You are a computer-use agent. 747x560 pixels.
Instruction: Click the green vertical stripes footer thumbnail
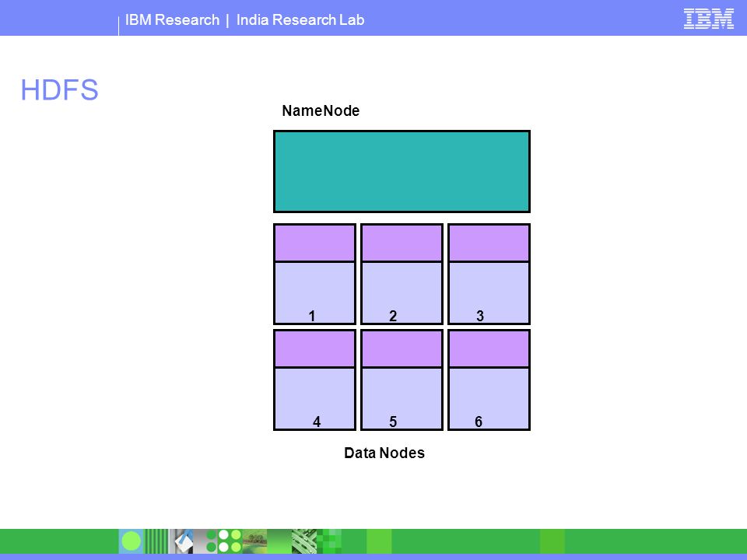pos(156,541)
